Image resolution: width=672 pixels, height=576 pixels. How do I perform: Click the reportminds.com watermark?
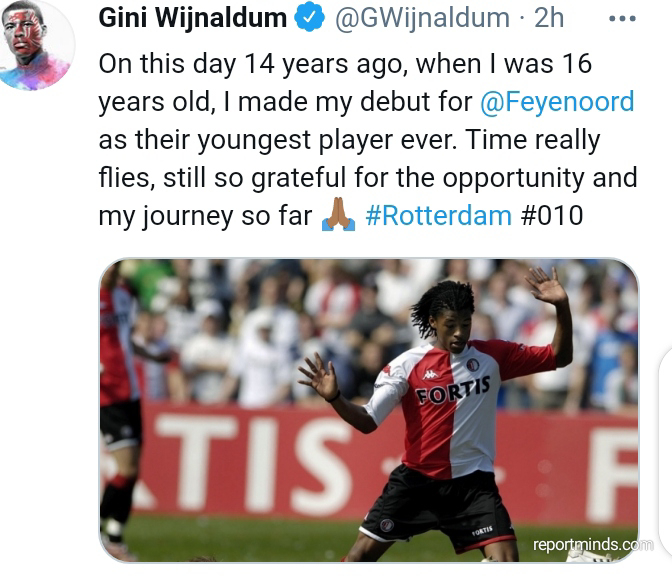click(x=593, y=545)
